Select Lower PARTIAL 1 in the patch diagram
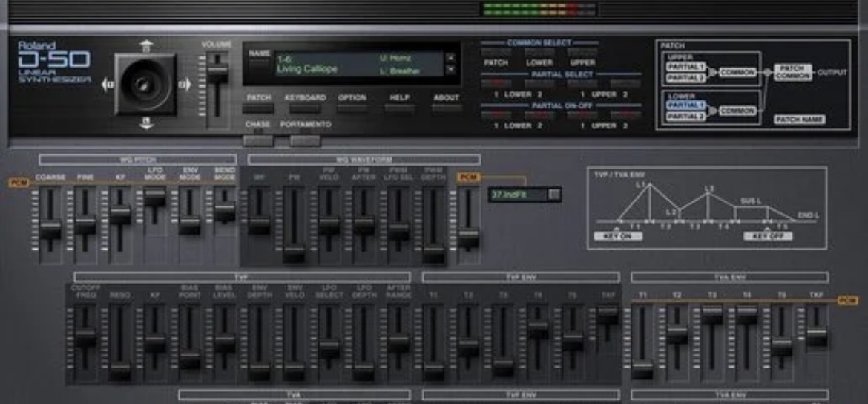 [x=686, y=105]
